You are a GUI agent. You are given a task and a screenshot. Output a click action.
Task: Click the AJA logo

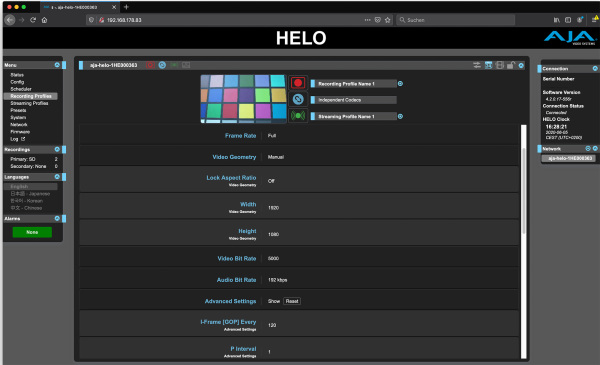pyautogui.click(x=570, y=37)
